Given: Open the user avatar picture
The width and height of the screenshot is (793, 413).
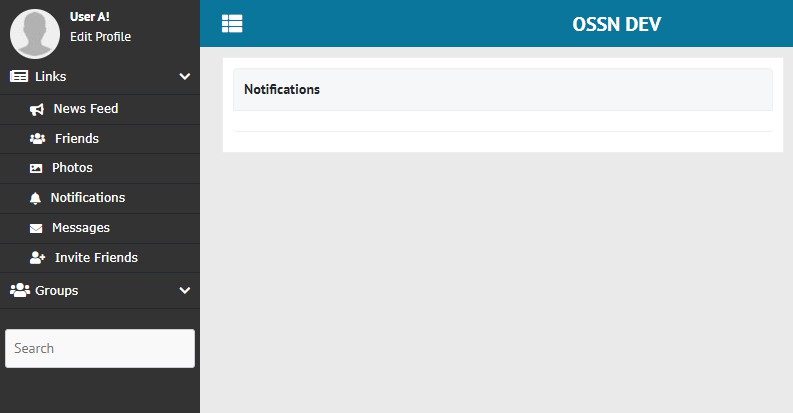Looking at the screenshot, I should (x=35, y=34).
